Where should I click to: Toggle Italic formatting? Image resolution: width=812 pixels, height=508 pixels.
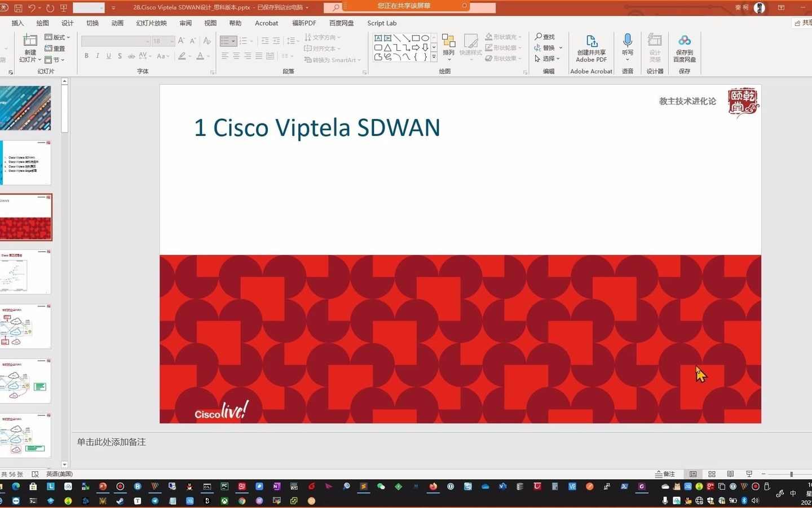point(98,56)
